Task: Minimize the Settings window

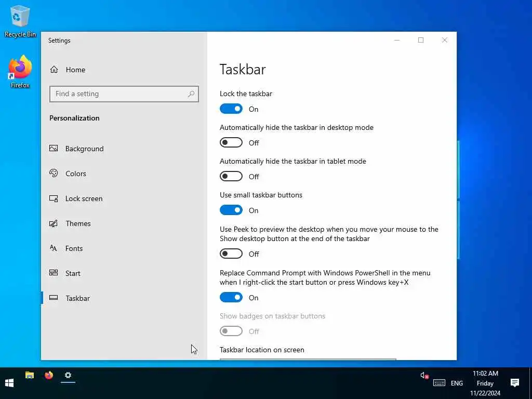Action: point(397,40)
